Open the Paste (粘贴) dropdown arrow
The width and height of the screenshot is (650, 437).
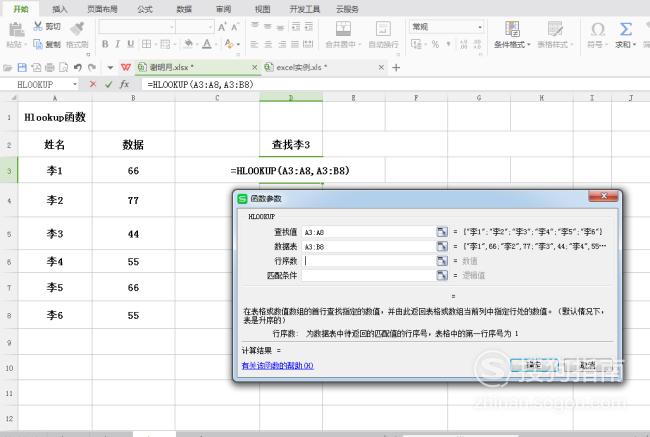click(x=25, y=44)
